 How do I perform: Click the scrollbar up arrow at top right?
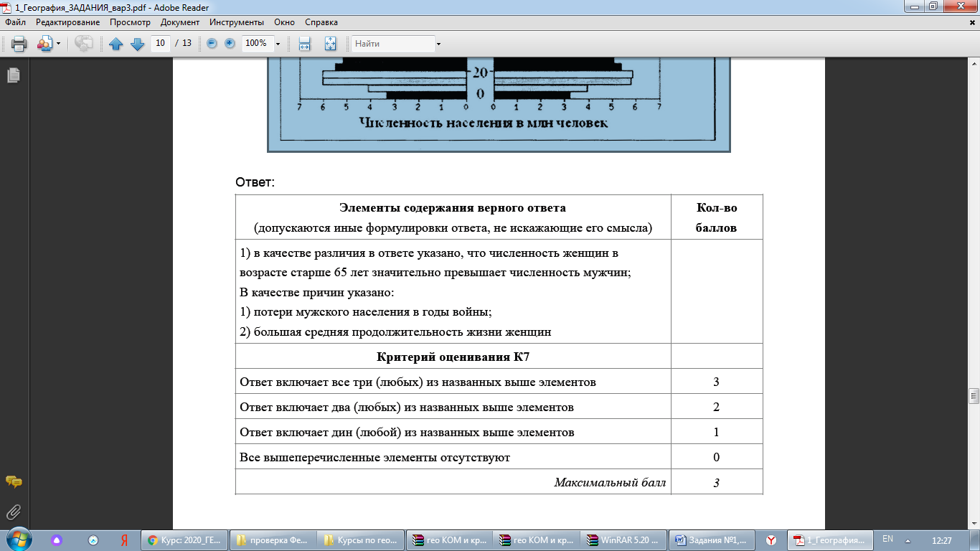click(974, 62)
